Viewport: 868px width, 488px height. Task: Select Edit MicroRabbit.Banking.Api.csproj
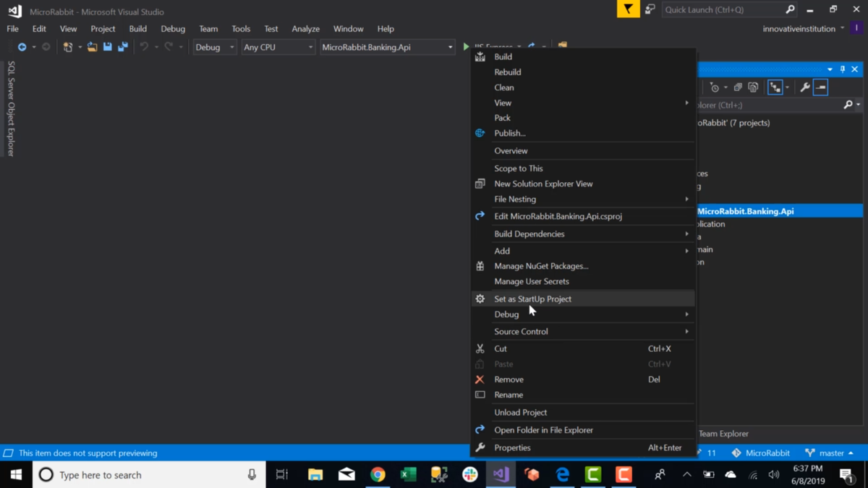coord(583,216)
